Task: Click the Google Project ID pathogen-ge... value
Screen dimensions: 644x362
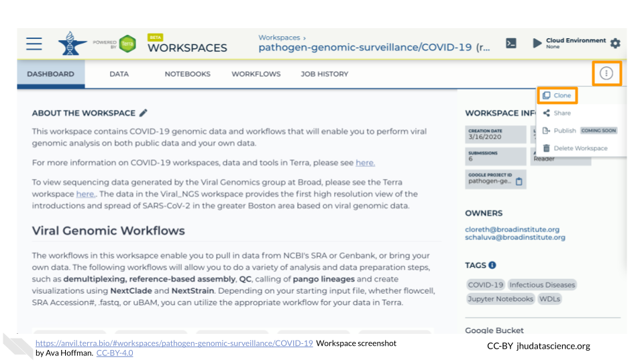Action: click(490, 181)
